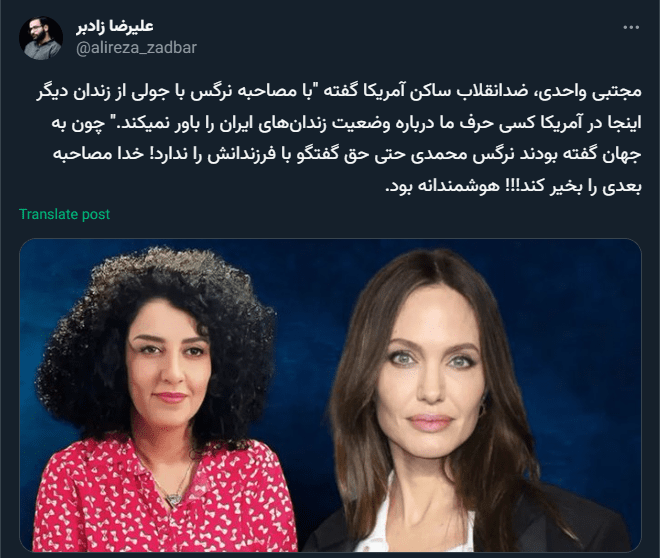The image size is (660, 558).
Task: Click the third tweet line starting جهان گفته بودند
Action: [x=347, y=154]
